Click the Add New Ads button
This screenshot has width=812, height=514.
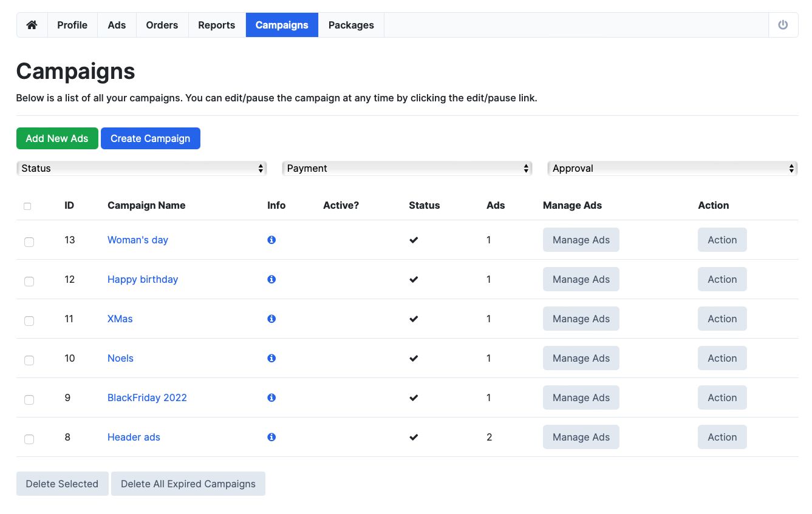(57, 138)
